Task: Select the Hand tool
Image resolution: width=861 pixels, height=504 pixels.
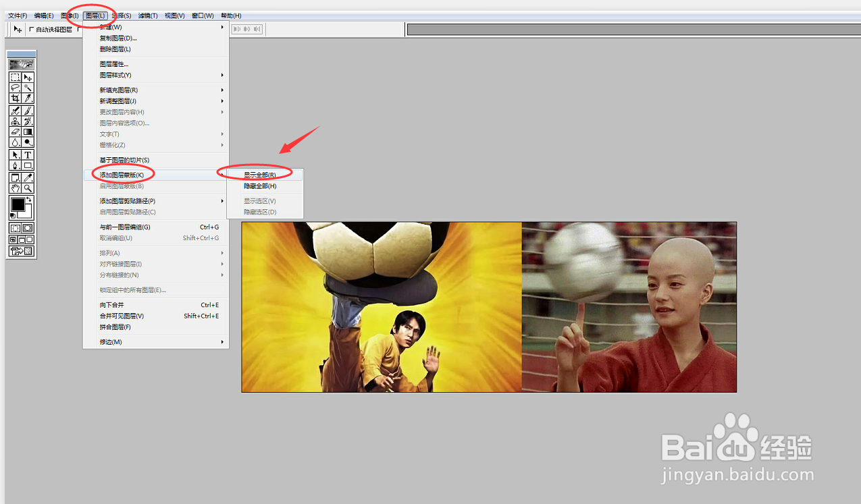Action: point(14,188)
